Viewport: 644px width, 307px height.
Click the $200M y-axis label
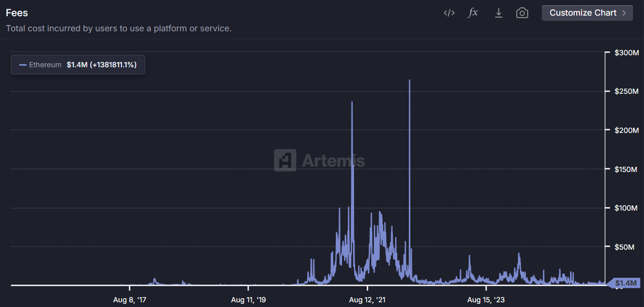pyautogui.click(x=626, y=130)
